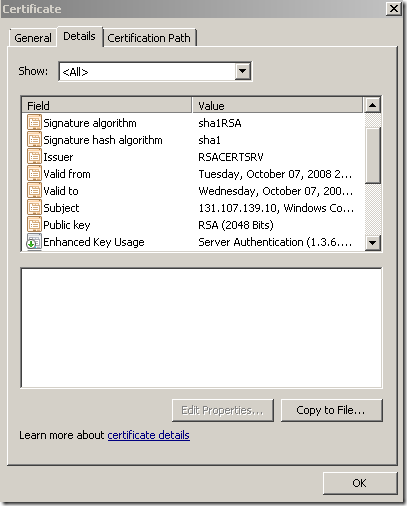Screen dimensions: 407x506
Task: Select the 'Public key' field name
Action: point(67,225)
